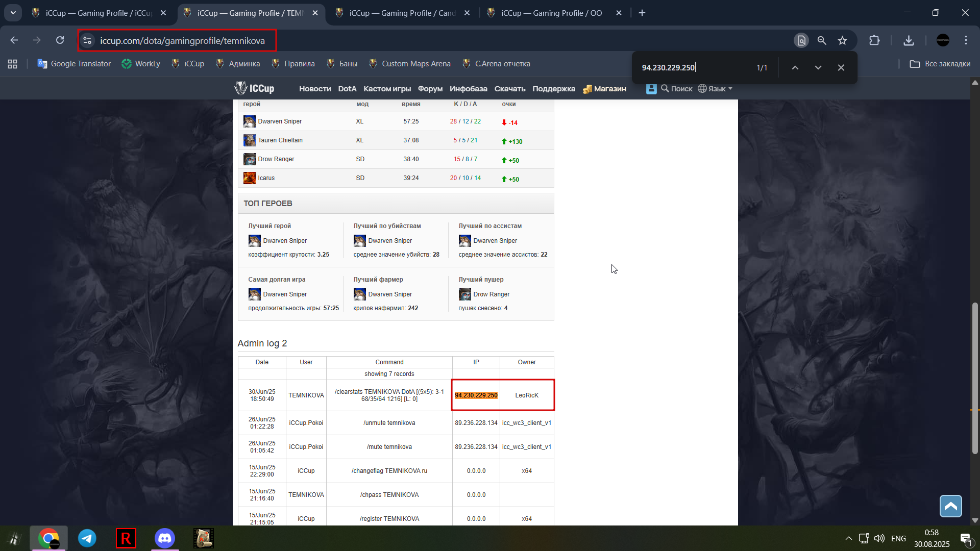Open the Форум menu item
The width and height of the screenshot is (980, 551).
click(x=430, y=89)
